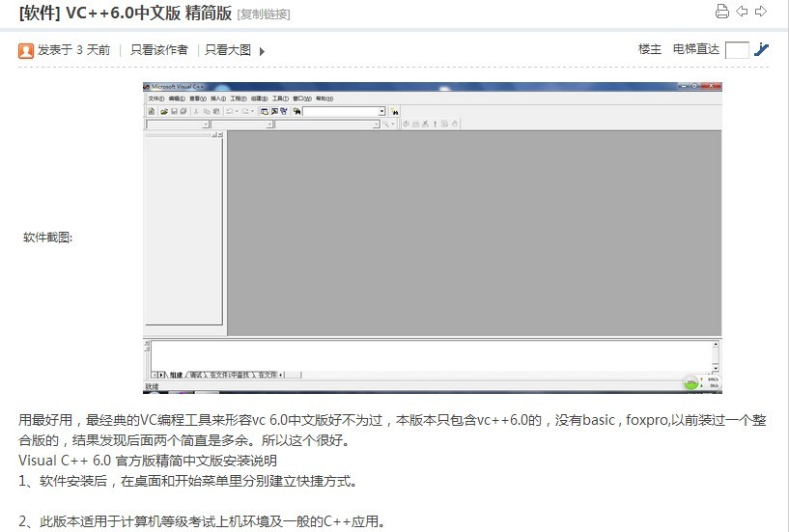Open the wizard action wand dropdown
This screenshot has height=532, width=789.
(x=392, y=124)
